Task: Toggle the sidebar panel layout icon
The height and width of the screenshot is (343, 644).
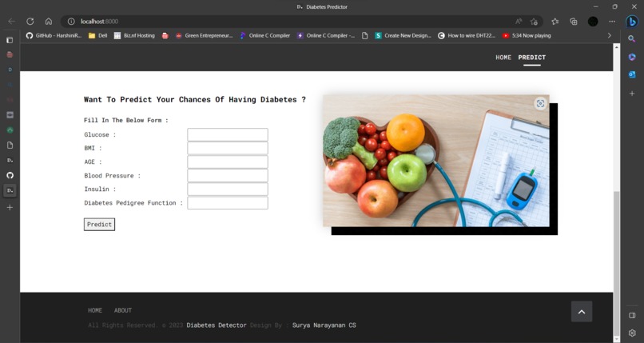Action: point(632,316)
